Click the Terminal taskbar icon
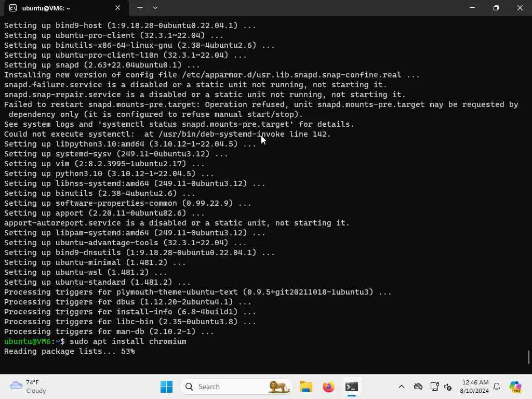 pos(352,387)
